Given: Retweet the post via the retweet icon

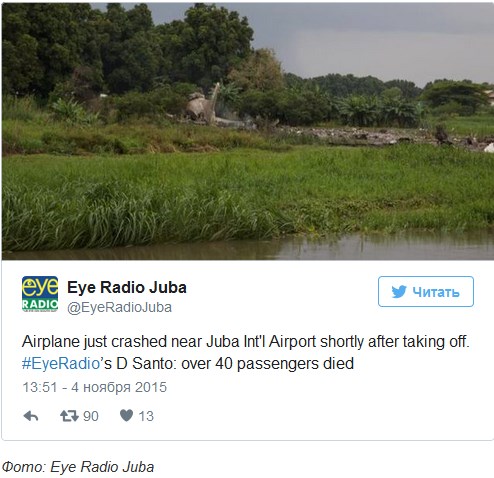Looking at the screenshot, I should point(69,416).
